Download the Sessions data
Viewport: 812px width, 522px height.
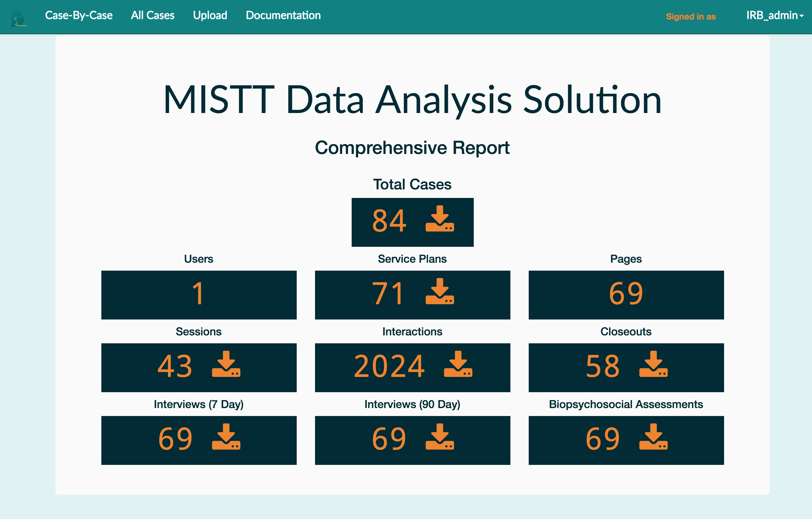pyautogui.click(x=226, y=364)
